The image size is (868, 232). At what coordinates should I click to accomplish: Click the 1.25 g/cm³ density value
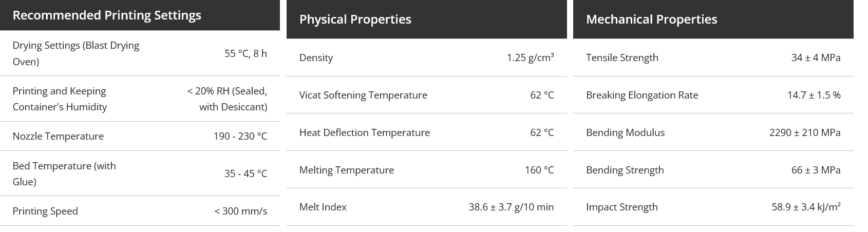[x=530, y=57]
